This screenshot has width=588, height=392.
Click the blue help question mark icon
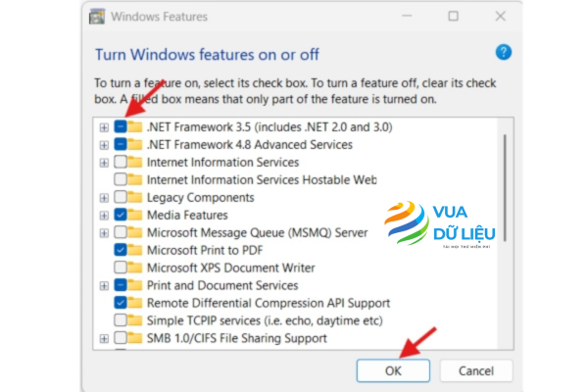pyautogui.click(x=504, y=52)
